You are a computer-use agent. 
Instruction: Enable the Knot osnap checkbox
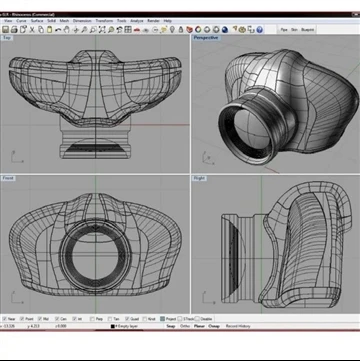tap(145, 319)
